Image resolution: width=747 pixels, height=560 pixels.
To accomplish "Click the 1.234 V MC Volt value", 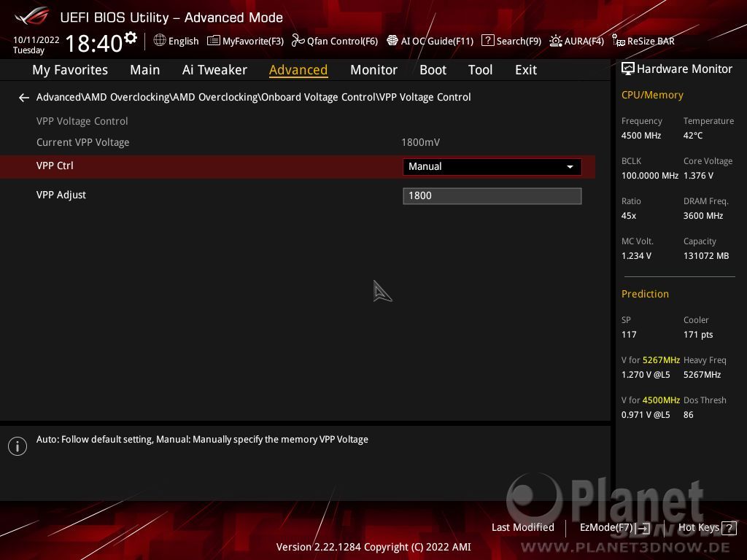I will point(636,256).
